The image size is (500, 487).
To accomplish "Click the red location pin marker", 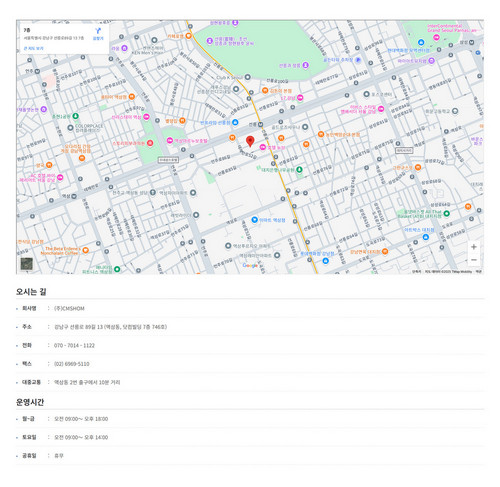I will point(250,141).
